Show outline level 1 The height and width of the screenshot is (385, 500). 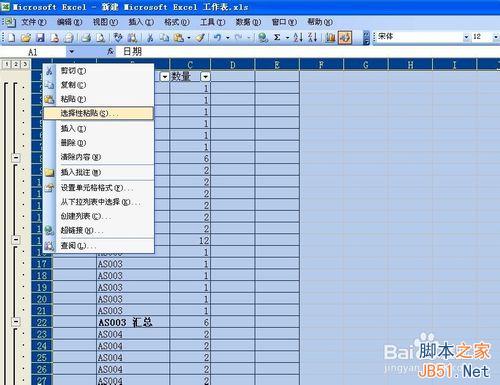[x=6, y=65]
